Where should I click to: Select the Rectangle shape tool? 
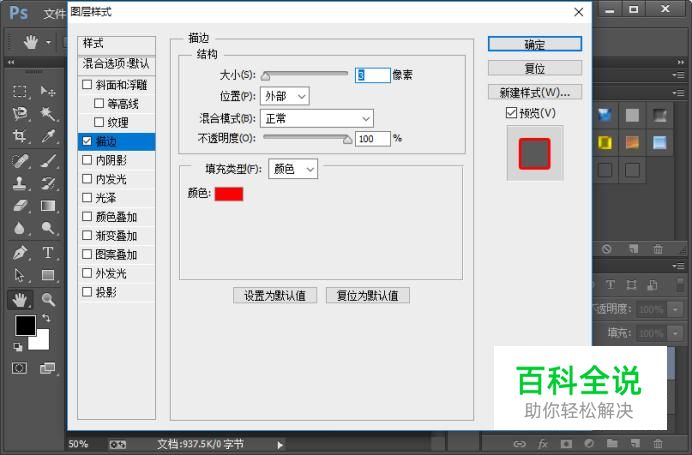(x=48, y=275)
